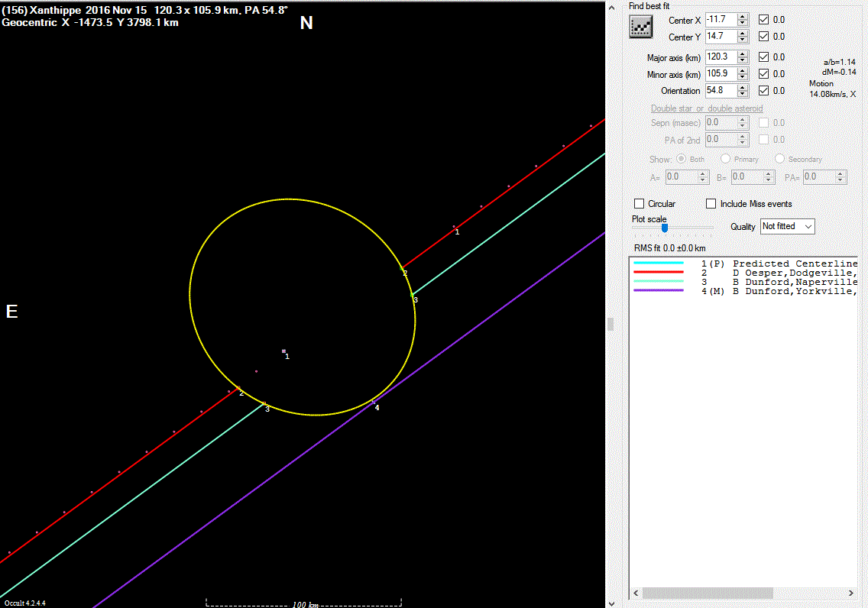Click the PA= value field
The height and width of the screenshot is (608, 868).
(x=819, y=177)
